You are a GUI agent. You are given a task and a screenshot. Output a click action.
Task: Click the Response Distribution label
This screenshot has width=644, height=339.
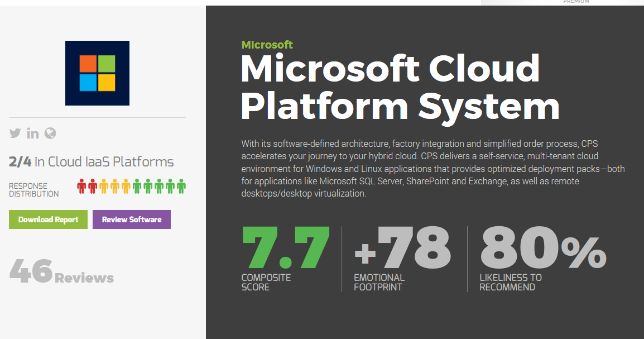pos(33,190)
